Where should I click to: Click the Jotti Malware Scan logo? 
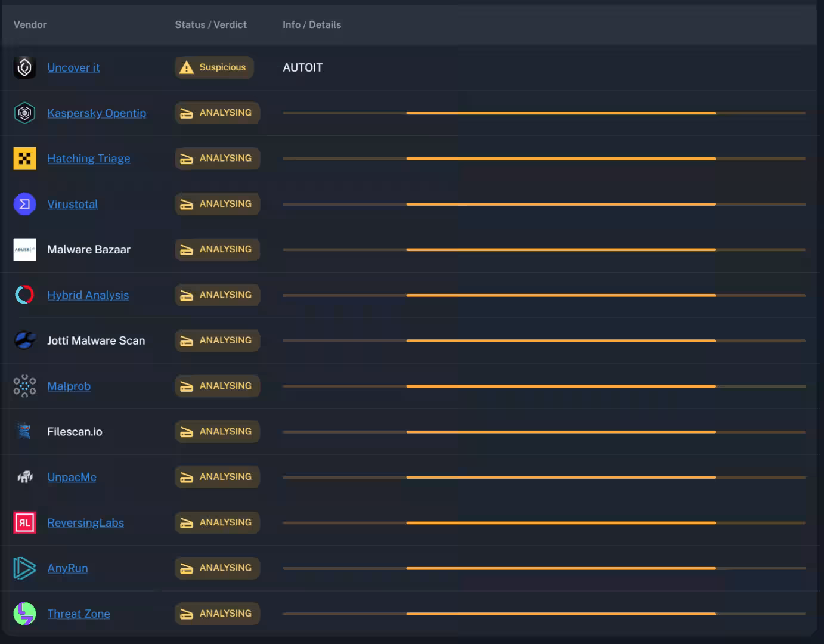pyautogui.click(x=24, y=340)
